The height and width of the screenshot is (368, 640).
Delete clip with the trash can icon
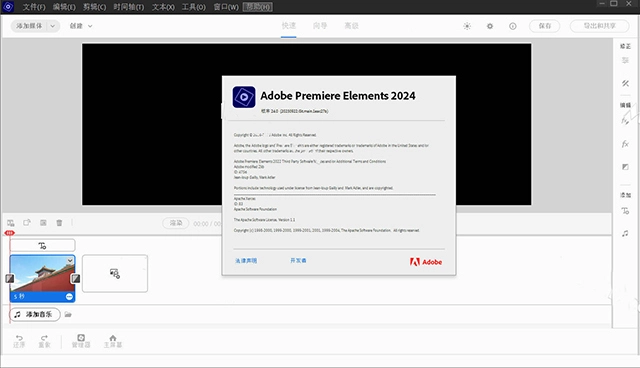coord(59,223)
